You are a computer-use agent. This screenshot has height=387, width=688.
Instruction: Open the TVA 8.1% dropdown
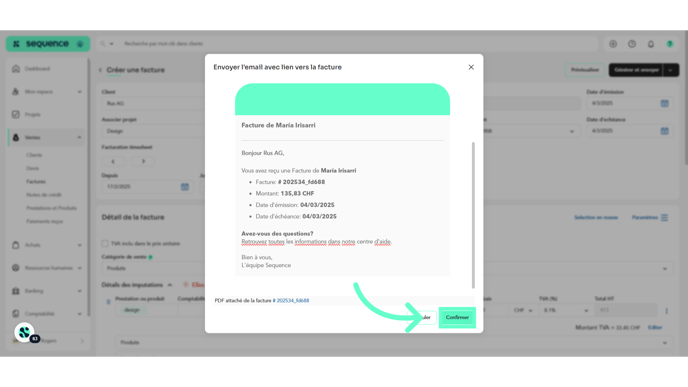565,310
